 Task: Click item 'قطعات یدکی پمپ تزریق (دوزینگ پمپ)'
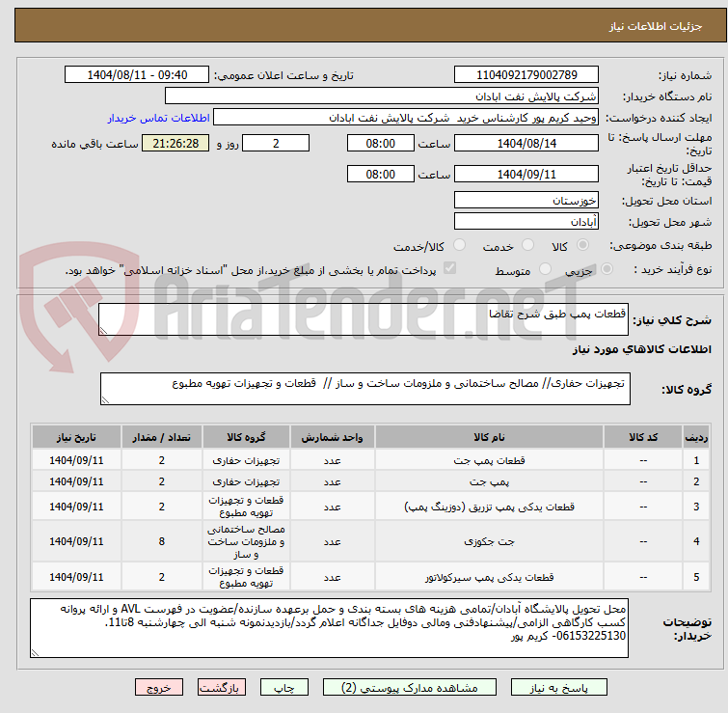[489, 507]
